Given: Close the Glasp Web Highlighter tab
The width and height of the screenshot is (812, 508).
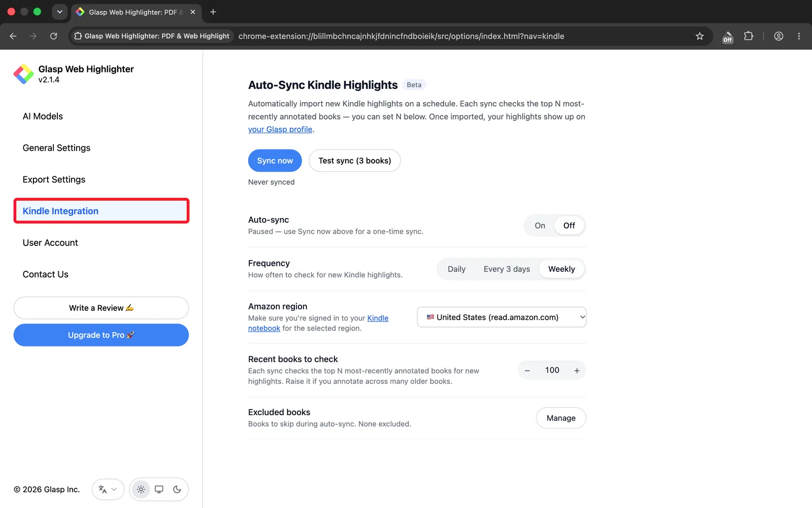Looking at the screenshot, I should (193, 12).
